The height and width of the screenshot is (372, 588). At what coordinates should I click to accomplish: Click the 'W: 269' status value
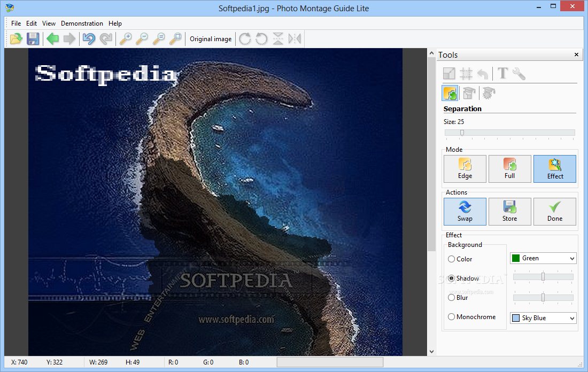(x=98, y=362)
